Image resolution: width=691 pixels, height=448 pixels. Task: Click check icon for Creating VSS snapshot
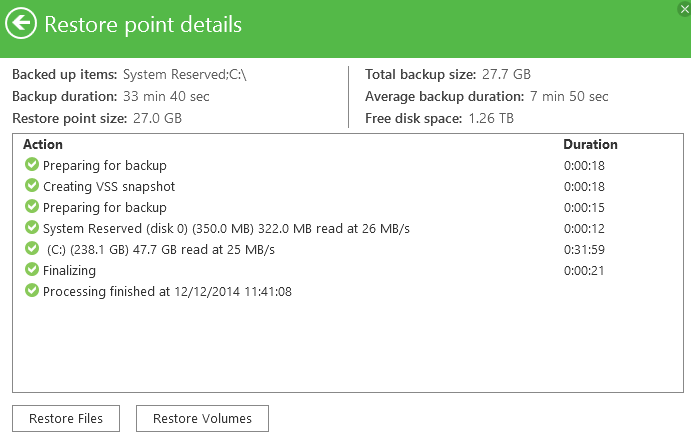click(32, 185)
